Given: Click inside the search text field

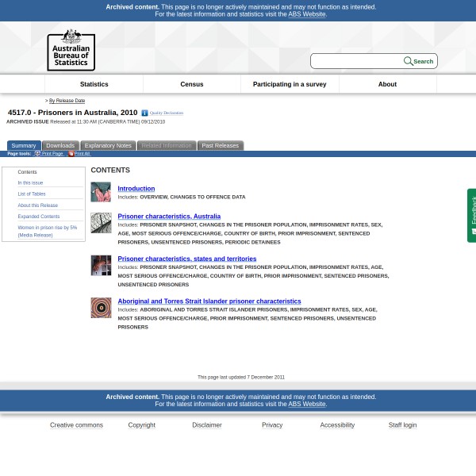Looking at the screenshot, I should (x=357, y=61).
